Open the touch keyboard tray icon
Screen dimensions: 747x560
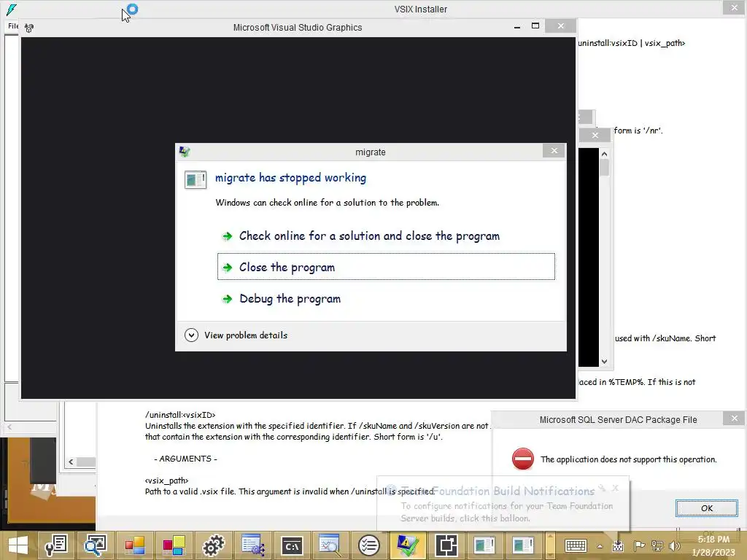[576, 545]
